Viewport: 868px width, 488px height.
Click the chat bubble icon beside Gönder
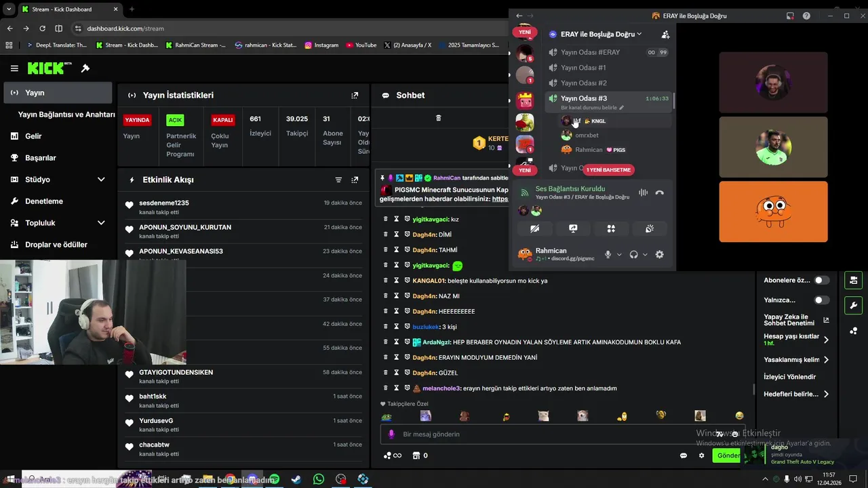[684, 455]
